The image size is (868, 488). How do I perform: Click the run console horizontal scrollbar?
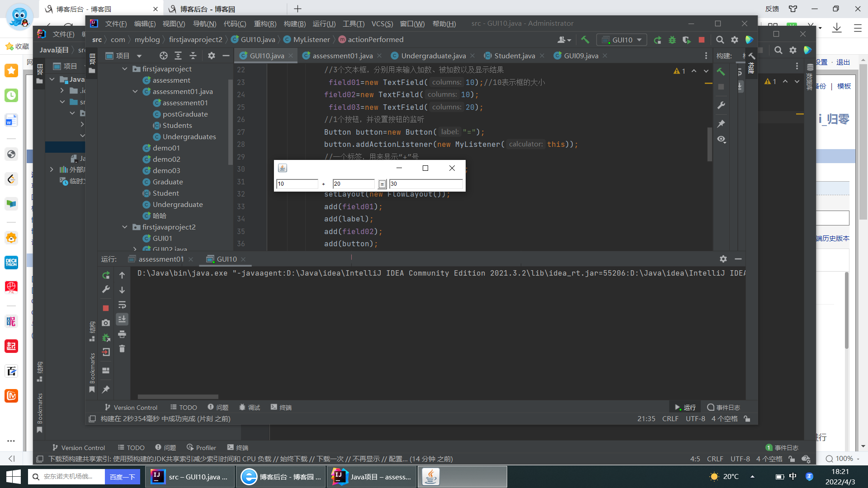[178, 397]
